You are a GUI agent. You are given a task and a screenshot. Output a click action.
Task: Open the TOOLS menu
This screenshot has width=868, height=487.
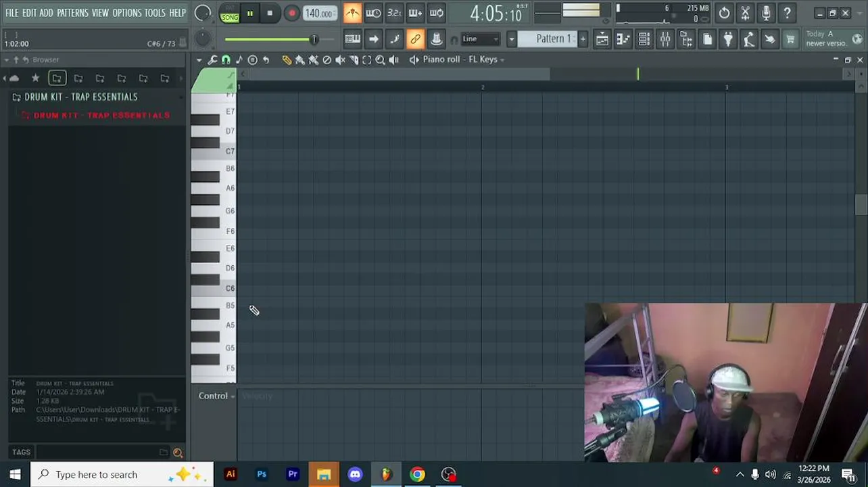pyautogui.click(x=155, y=13)
